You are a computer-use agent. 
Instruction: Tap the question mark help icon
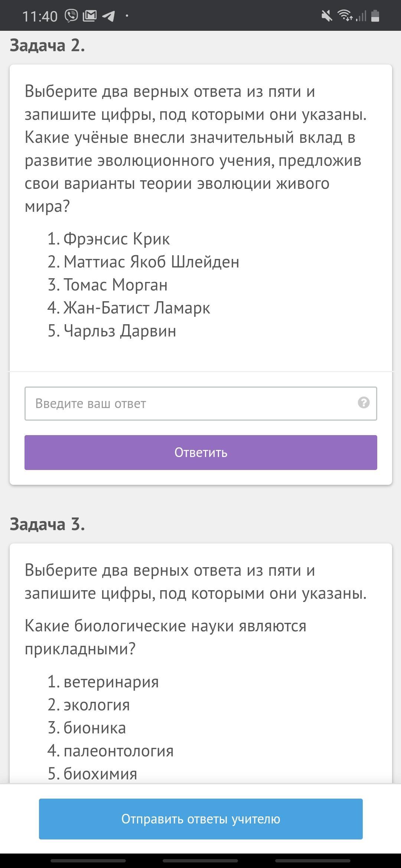(x=363, y=402)
